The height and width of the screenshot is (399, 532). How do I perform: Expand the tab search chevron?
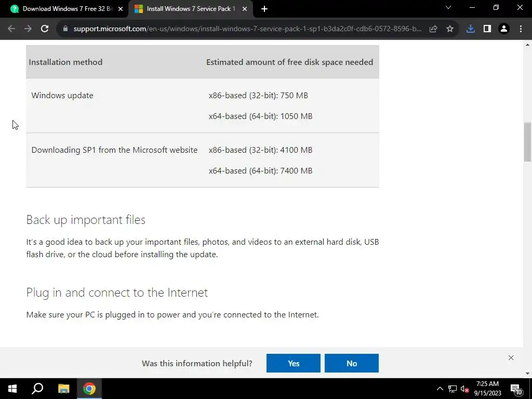(448, 7)
